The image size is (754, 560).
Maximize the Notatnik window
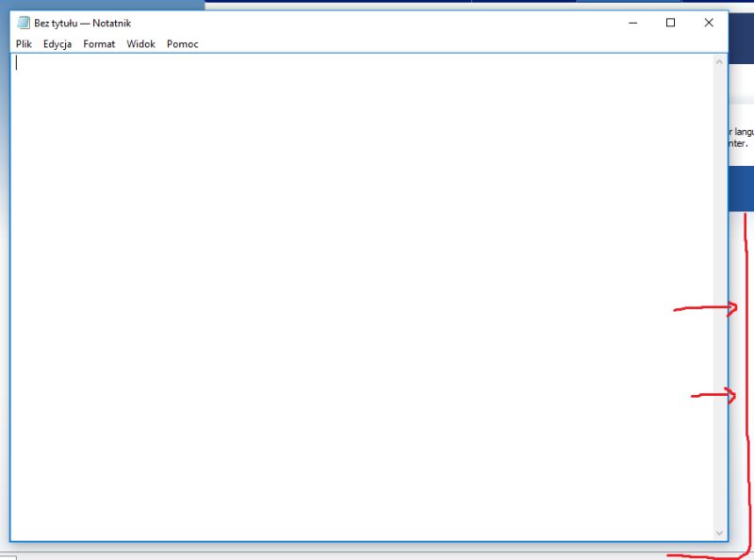click(670, 23)
